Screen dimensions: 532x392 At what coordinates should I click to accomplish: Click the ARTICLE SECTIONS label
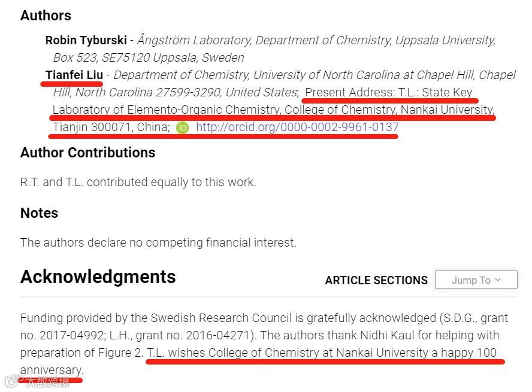[x=376, y=280]
